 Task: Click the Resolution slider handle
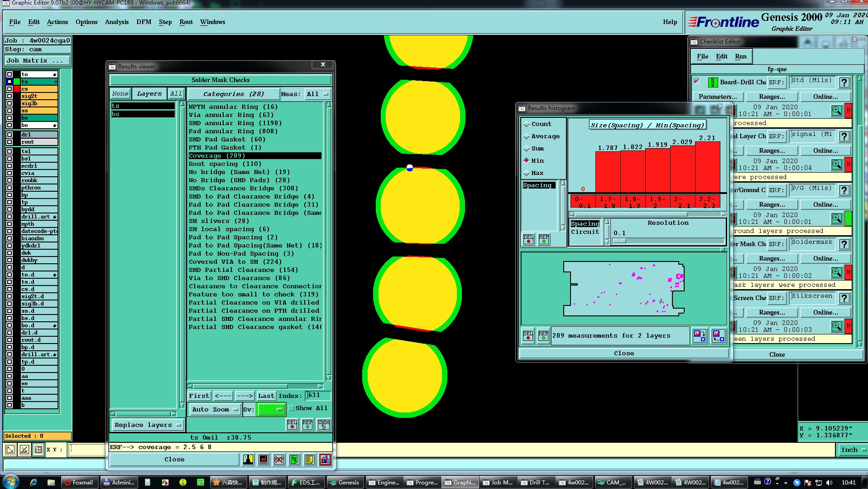click(x=619, y=241)
